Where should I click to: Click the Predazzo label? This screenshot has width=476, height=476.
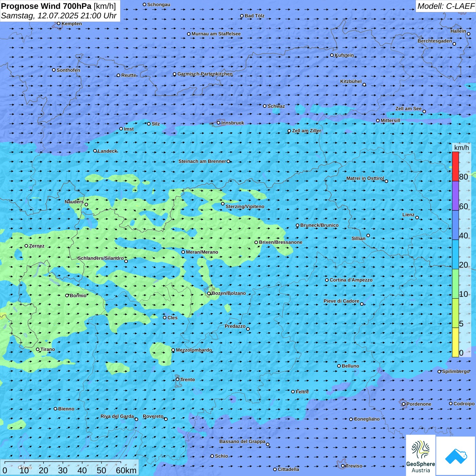[x=235, y=326]
